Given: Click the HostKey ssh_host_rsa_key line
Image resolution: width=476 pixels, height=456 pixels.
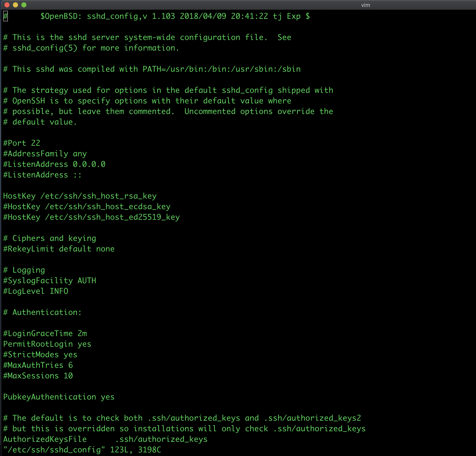Looking at the screenshot, I should pos(80,196).
